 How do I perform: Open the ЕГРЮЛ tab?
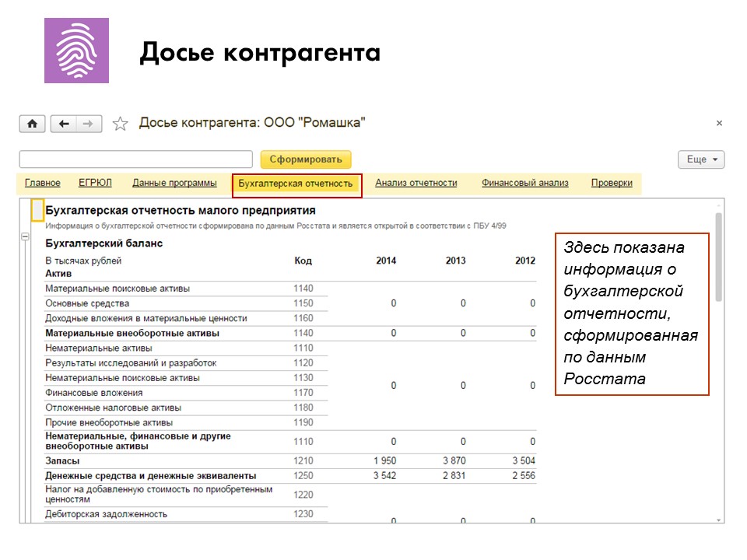coord(95,183)
